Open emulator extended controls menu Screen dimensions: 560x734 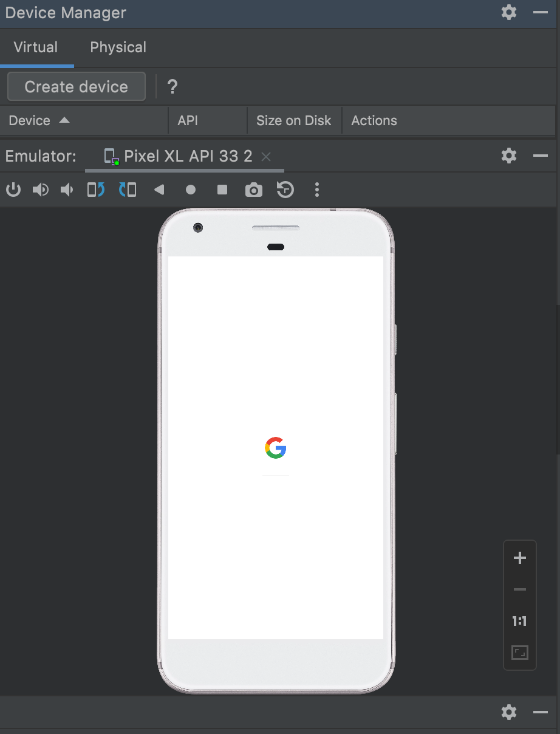[x=317, y=190]
